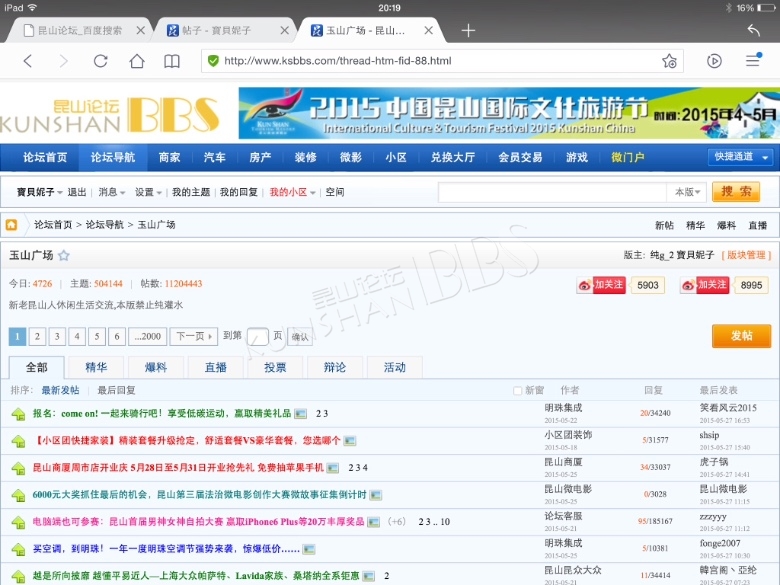Screen dimensions: 780x585
Task: Expand the 我的小区 menu
Action: (x=292, y=192)
